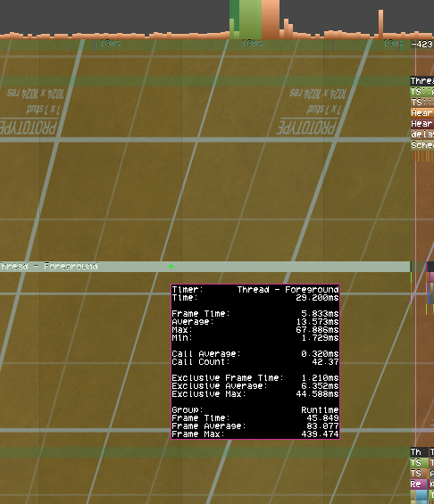Click the middle 10ms time marker

coord(252,43)
